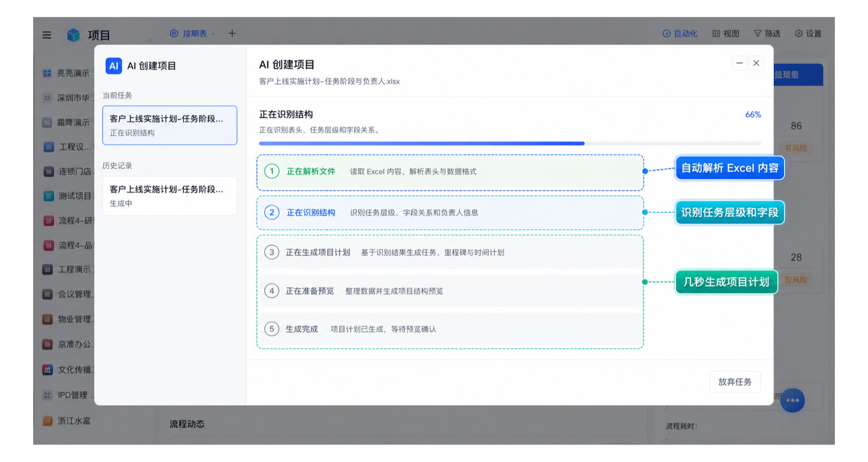Click the 自动化 automation icon in the toolbar
This screenshot has height=462, width=868.
tap(666, 34)
